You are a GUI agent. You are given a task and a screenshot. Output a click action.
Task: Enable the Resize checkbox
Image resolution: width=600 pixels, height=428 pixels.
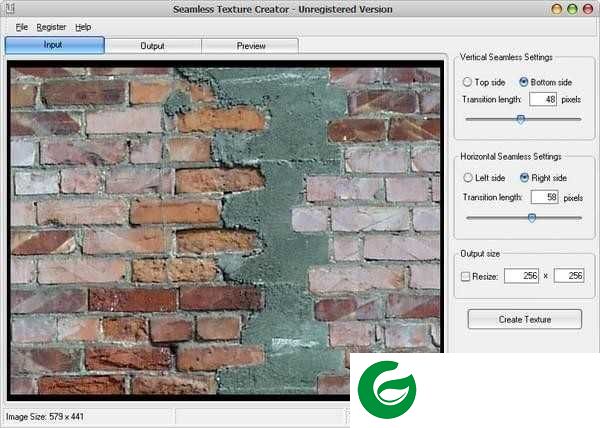point(465,276)
